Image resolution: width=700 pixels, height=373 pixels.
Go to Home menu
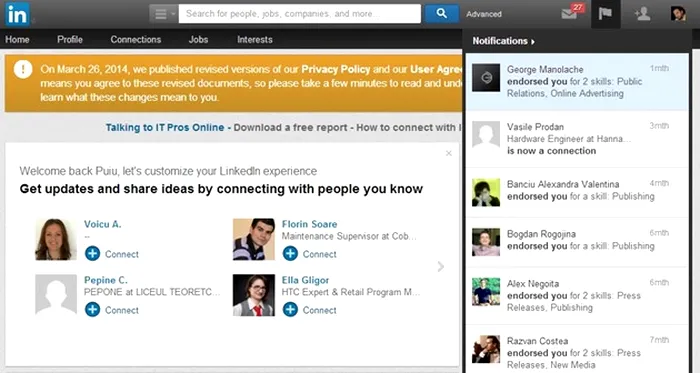pyautogui.click(x=17, y=40)
